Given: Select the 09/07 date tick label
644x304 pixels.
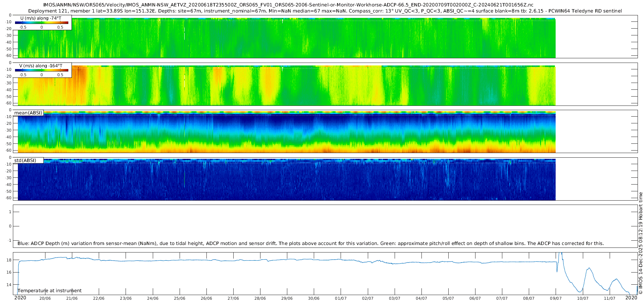Looking at the screenshot, I should pos(556,299).
